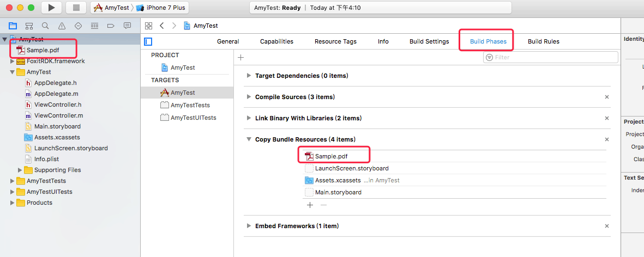Expand Link Binary With Libraries section
644x257 pixels.
[249, 118]
